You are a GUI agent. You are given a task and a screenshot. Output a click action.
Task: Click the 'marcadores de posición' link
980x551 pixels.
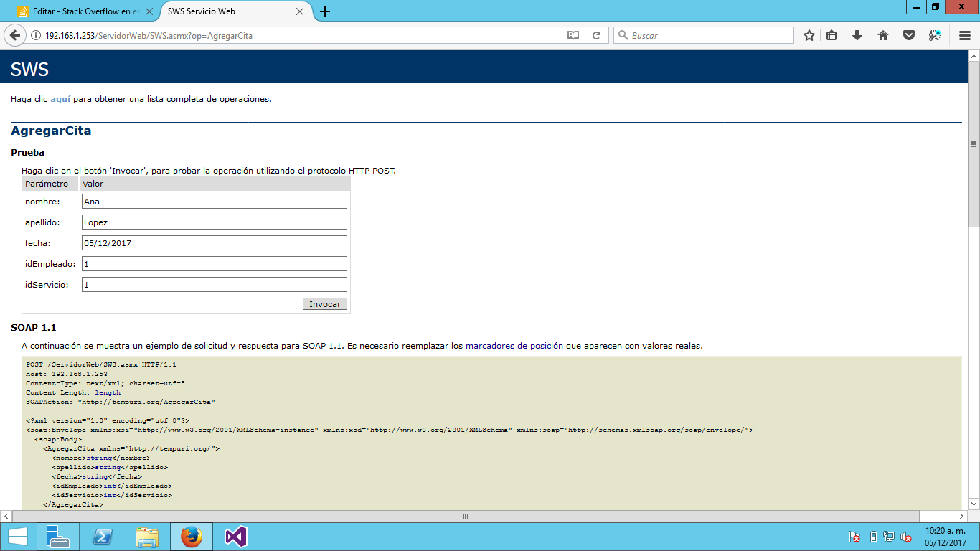point(514,346)
